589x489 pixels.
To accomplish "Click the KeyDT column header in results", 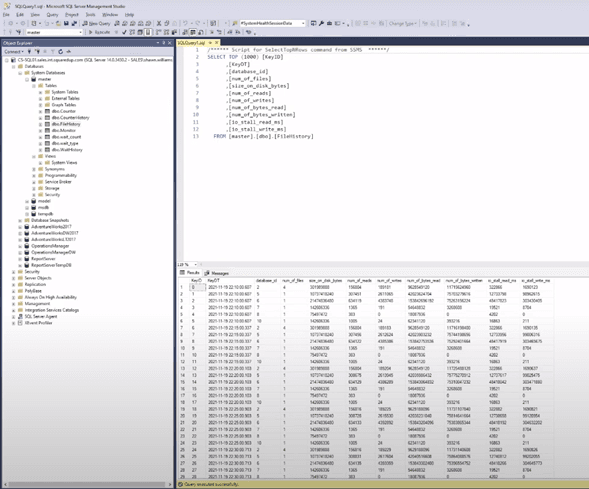I will [213, 281].
